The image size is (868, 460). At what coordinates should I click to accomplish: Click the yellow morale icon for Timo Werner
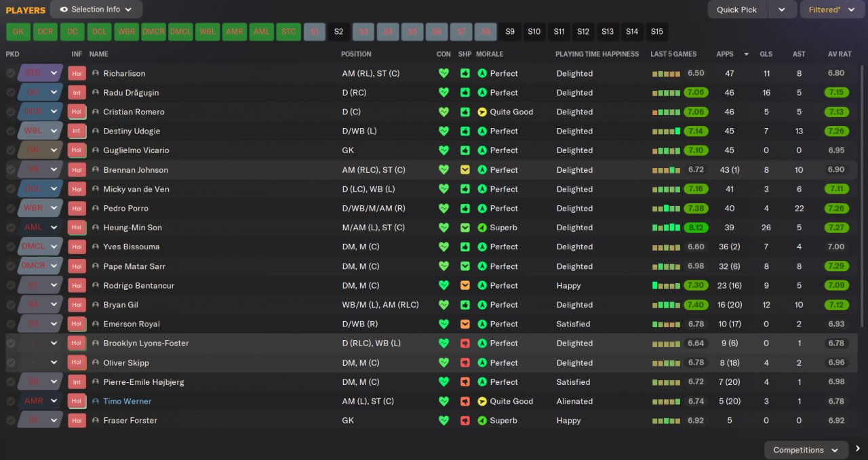(x=482, y=402)
